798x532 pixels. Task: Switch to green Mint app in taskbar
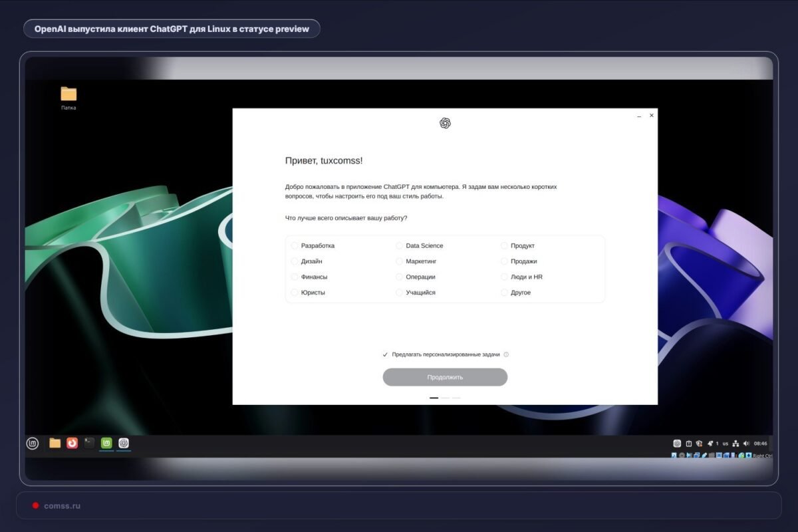click(106, 443)
